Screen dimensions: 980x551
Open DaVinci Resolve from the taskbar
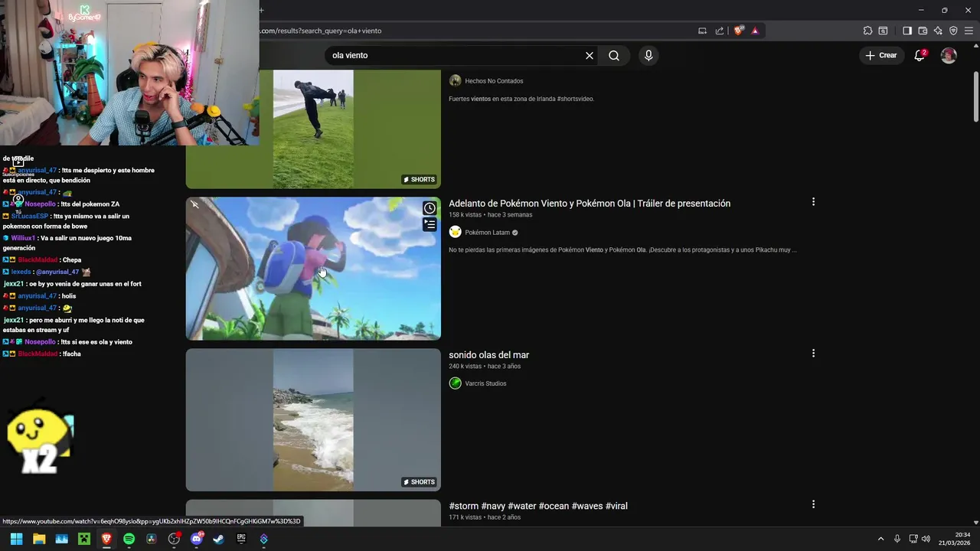click(151, 539)
